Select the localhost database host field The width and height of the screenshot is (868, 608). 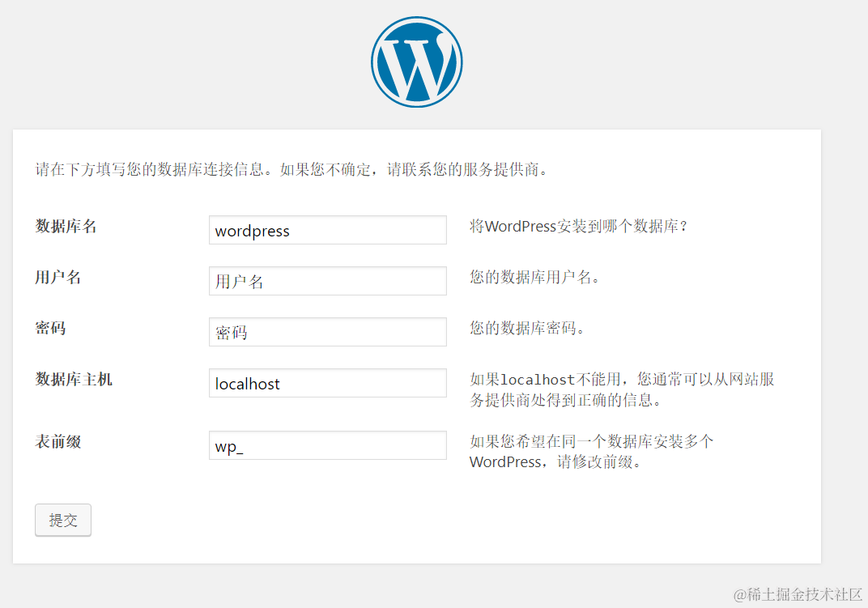(x=328, y=383)
